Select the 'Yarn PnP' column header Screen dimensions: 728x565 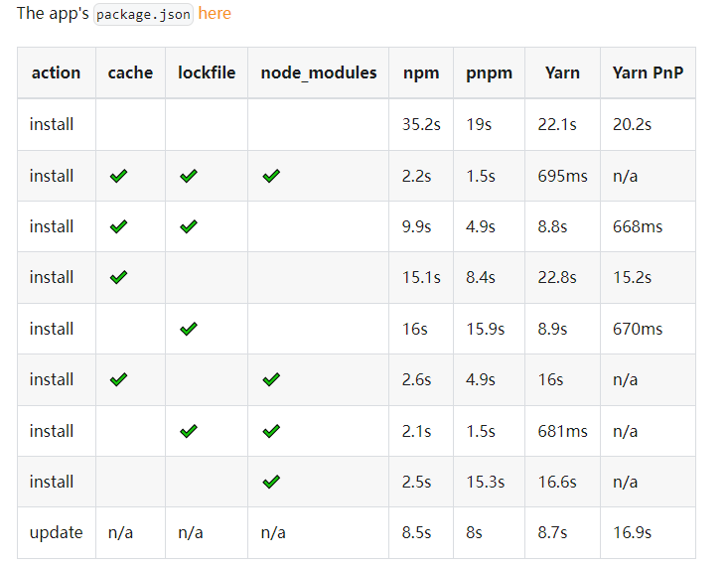(648, 72)
